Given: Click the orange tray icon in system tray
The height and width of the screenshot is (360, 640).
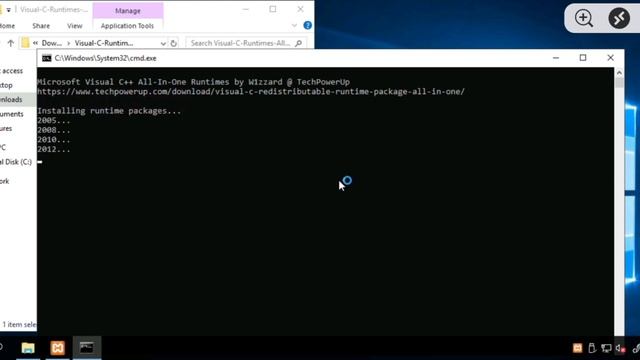Looking at the screenshot, I should (577, 348).
